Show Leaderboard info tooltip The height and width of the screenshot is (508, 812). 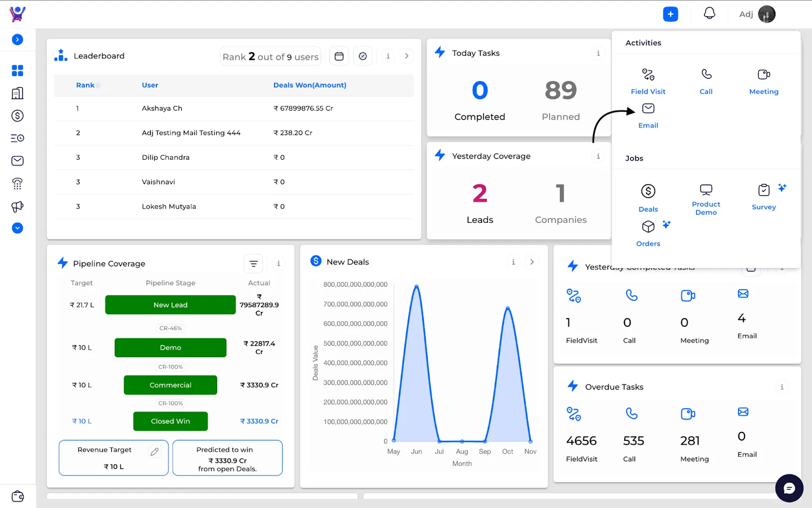(388, 56)
